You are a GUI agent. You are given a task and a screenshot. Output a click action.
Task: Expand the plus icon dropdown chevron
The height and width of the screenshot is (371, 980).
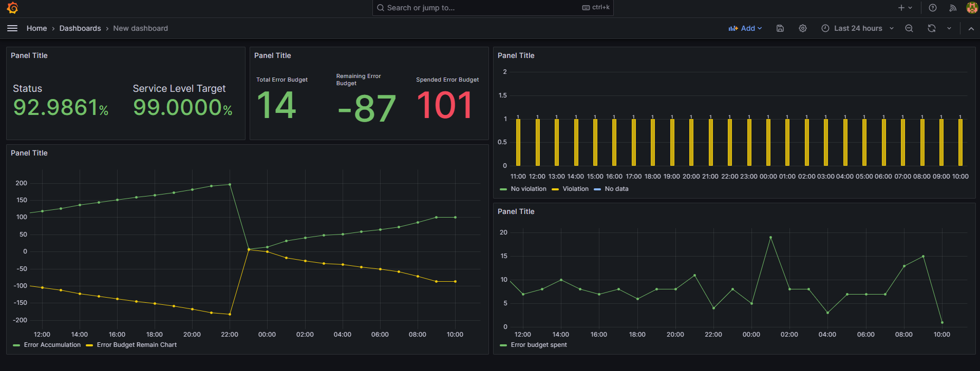coord(910,8)
